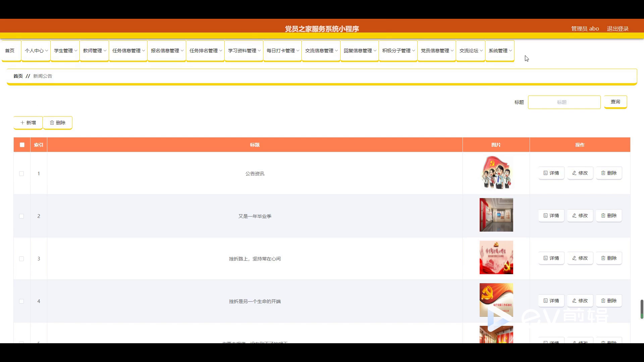Focus the 标题 search input field
Screen dimensions: 644x362
point(564,102)
